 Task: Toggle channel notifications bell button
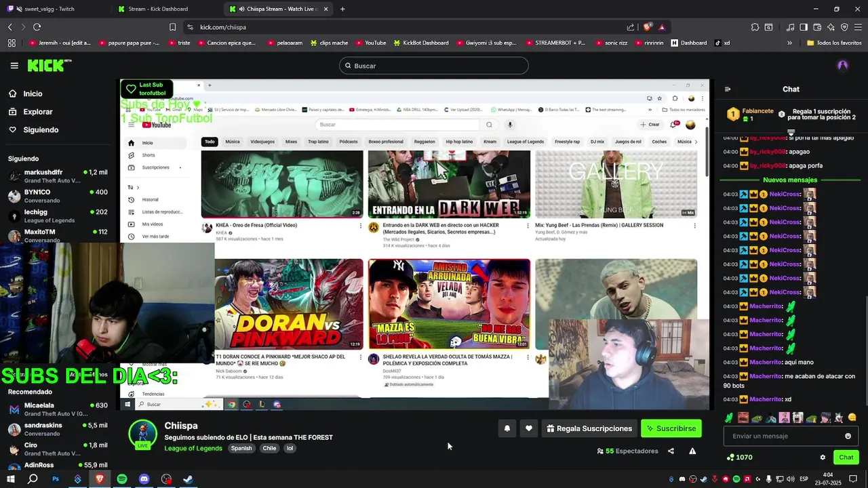coord(507,428)
